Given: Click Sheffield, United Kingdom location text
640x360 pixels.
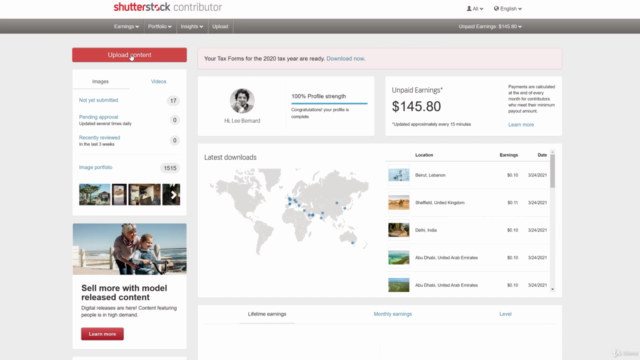Looking at the screenshot, I should (x=440, y=203).
